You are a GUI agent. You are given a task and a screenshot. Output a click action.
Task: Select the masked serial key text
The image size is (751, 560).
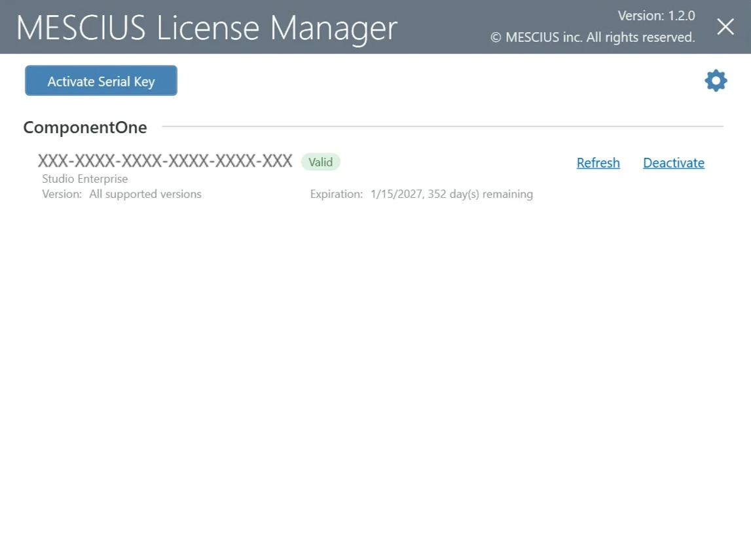point(165,162)
